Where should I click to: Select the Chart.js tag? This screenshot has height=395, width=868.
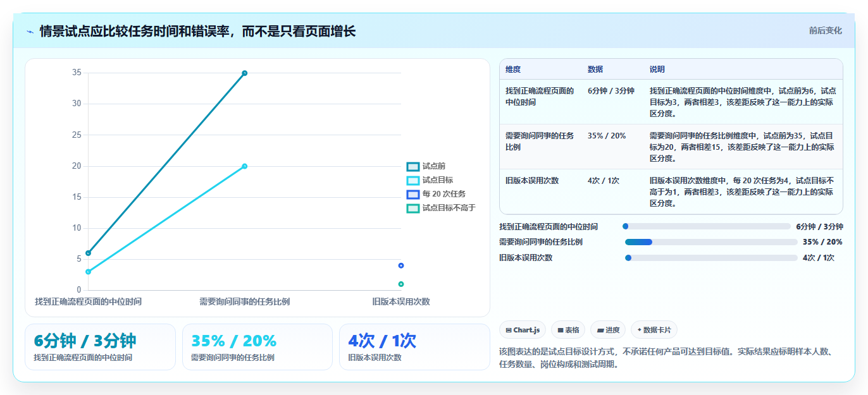[523, 330]
